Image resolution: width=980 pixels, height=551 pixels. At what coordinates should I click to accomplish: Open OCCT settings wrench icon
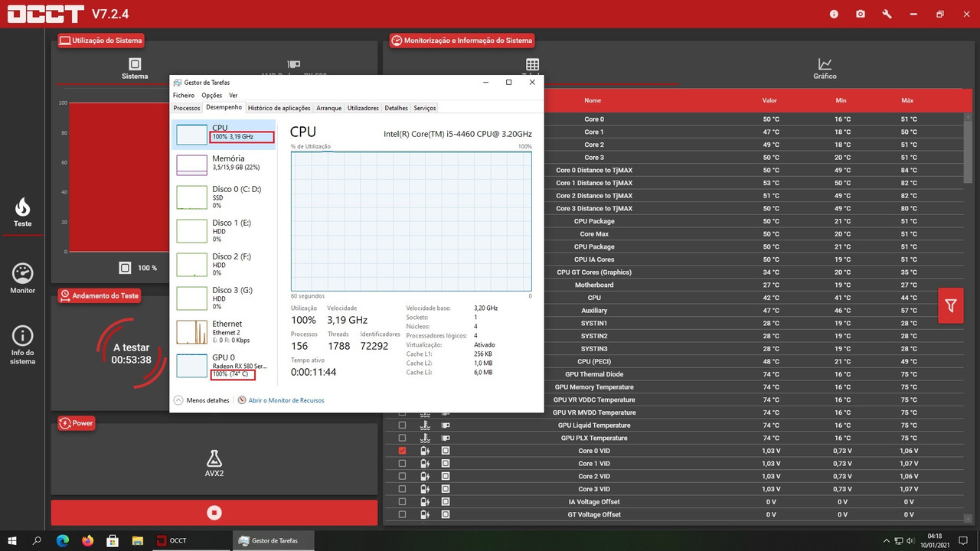(887, 14)
